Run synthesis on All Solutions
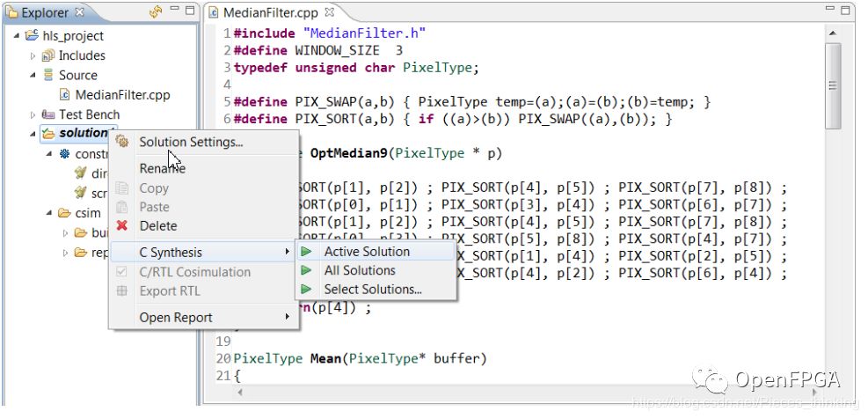The height and width of the screenshot is (419, 868). [376, 270]
